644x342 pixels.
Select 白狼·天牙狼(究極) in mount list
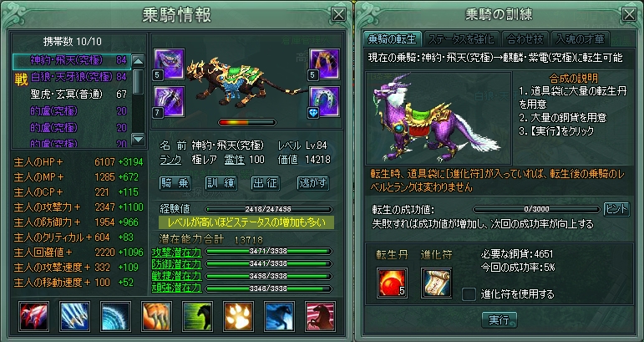tap(72, 77)
